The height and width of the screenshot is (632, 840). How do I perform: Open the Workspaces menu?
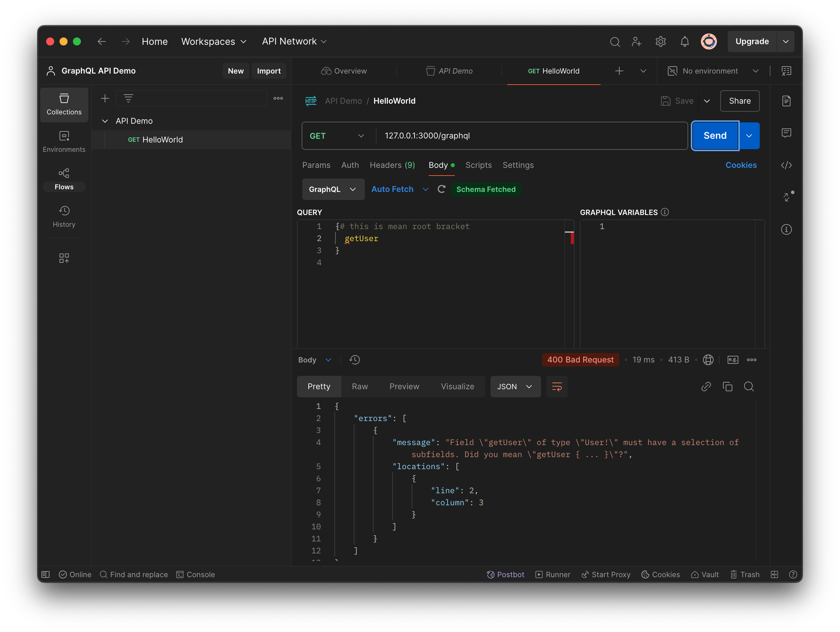pyautogui.click(x=214, y=41)
